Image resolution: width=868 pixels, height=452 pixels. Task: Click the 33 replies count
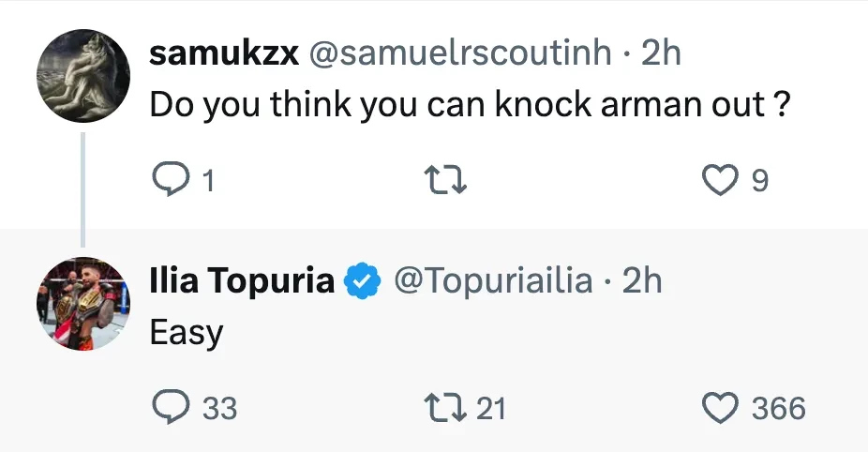pos(219,409)
